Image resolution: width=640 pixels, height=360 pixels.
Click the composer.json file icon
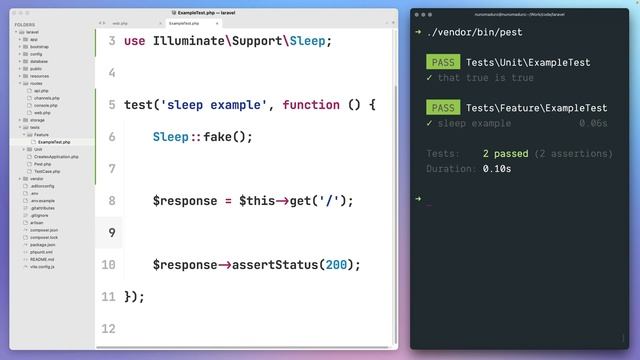click(x=26, y=230)
